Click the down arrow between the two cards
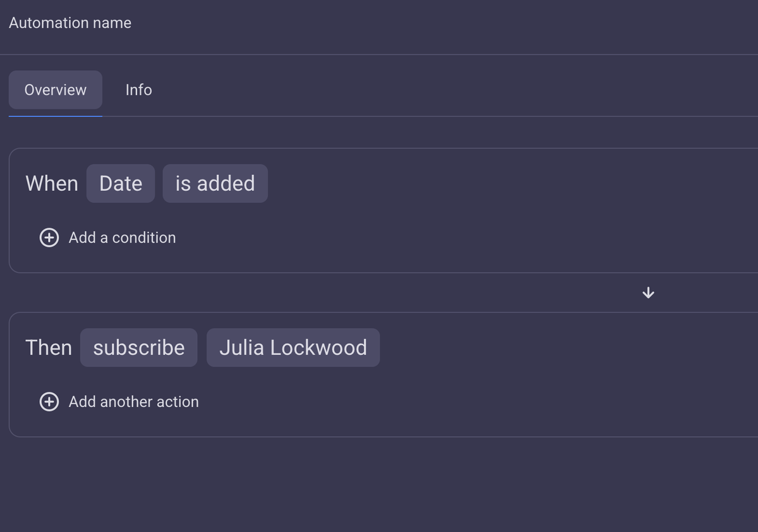758x532 pixels. pos(647,293)
